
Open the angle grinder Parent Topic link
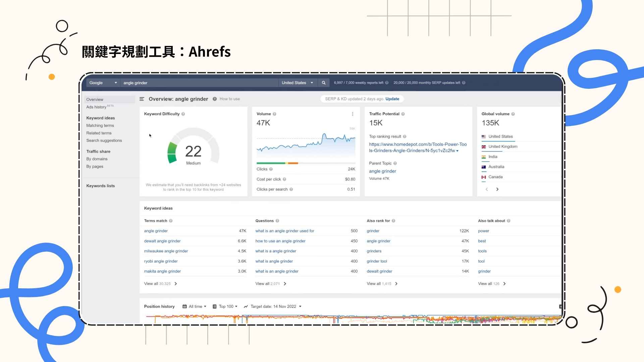382,171
